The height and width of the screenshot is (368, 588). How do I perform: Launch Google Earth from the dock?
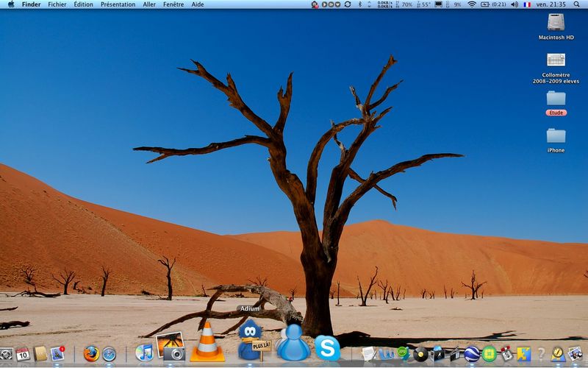pos(472,354)
